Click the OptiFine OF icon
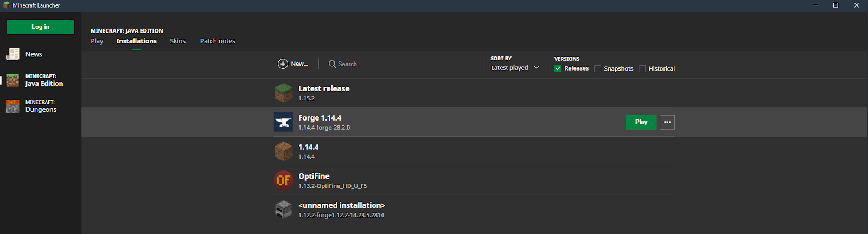Image resolution: width=868 pixels, height=234 pixels. coord(283,180)
